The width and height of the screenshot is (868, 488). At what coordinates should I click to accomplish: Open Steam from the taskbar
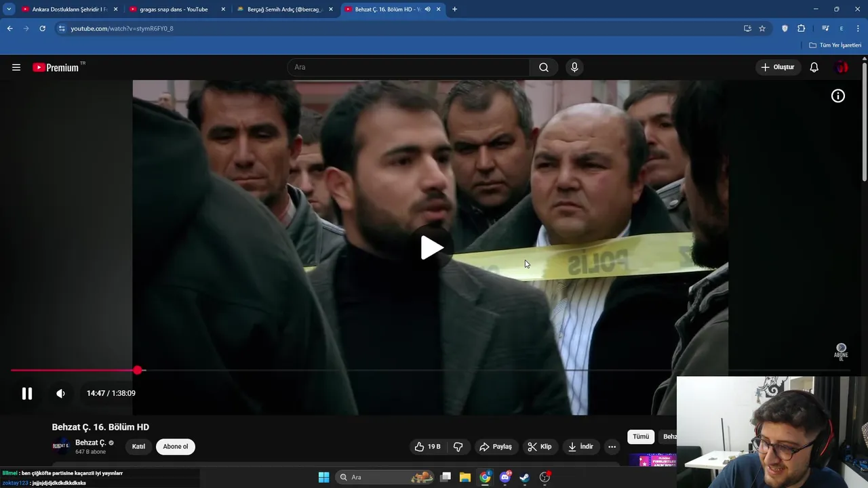coord(524,477)
